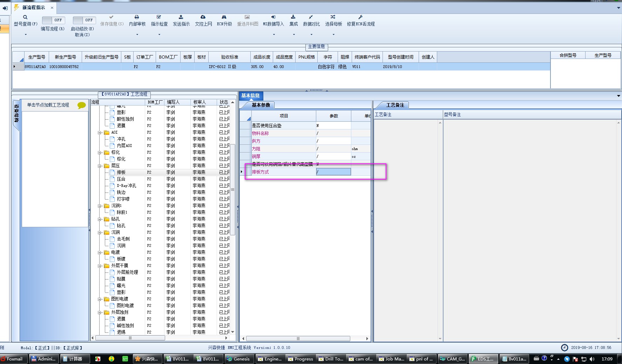Click the yellow speech bubble beside 单击节点加载工艺流程
The width and height of the screenshot is (622, 364).
pyautogui.click(x=81, y=105)
